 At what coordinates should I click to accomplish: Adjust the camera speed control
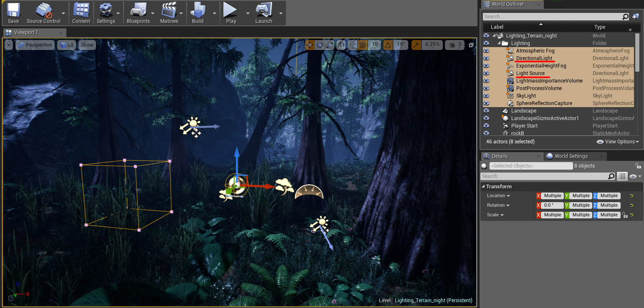pos(455,45)
